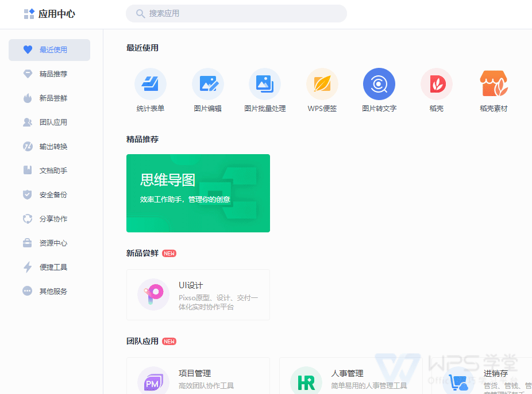Click the people icon beside 团队应用

(x=28, y=123)
